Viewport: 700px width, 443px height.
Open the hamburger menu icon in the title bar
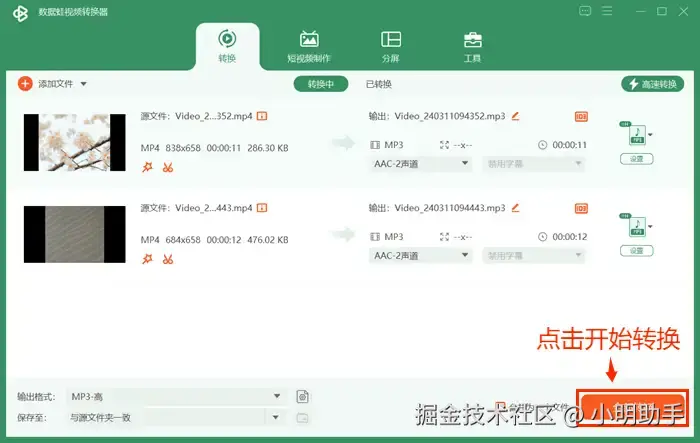pyautogui.click(x=607, y=11)
